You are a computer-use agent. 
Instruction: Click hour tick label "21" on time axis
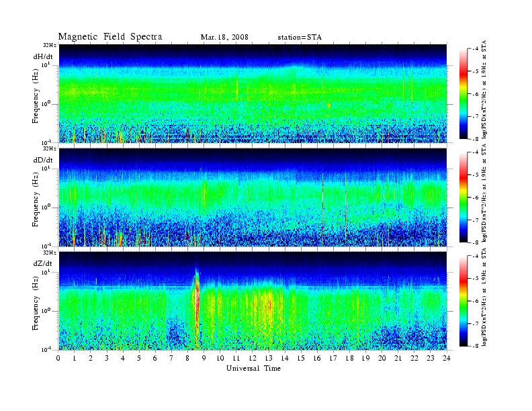(398, 358)
